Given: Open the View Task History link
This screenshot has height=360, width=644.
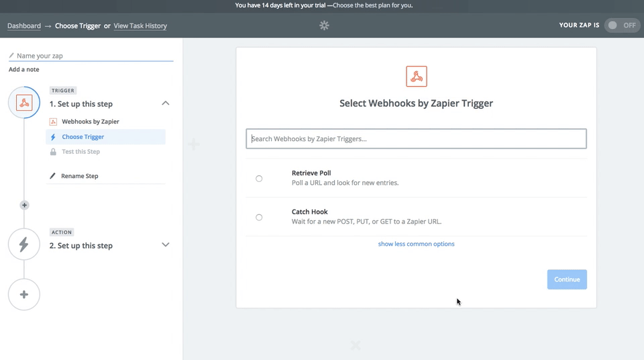Looking at the screenshot, I should (x=140, y=26).
